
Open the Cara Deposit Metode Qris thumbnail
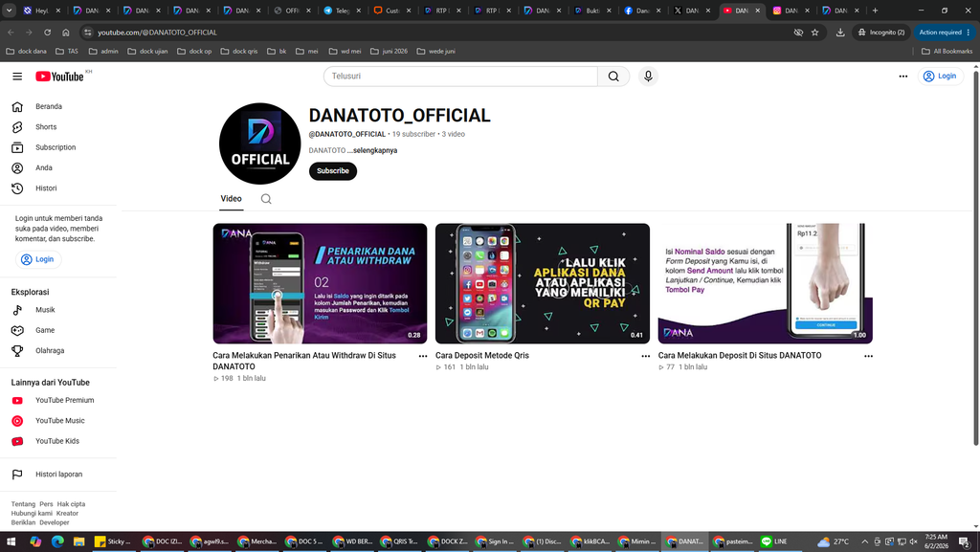point(543,283)
